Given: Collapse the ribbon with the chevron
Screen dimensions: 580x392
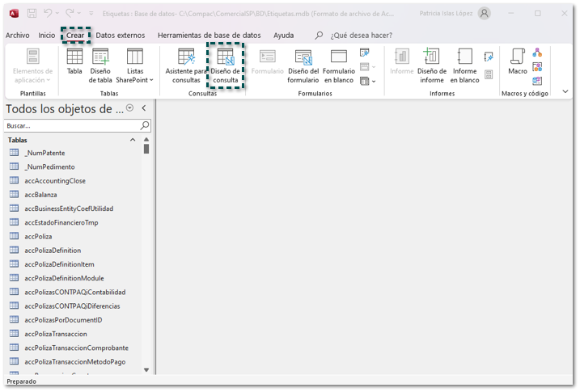Looking at the screenshot, I should [565, 92].
